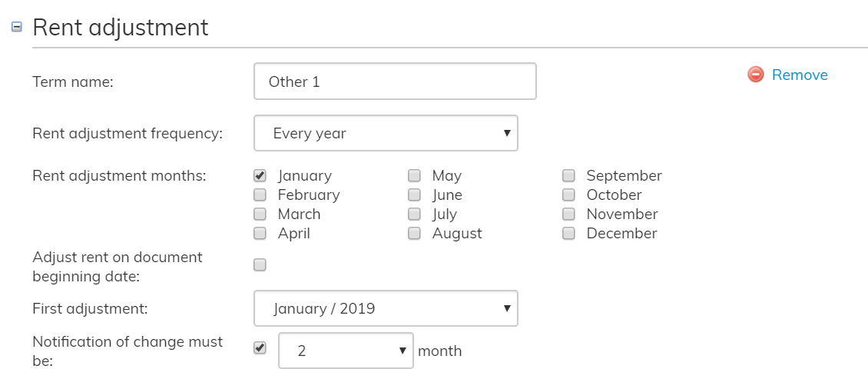Check the February checkbox
Screen dimensions: 868x379
click(260, 194)
